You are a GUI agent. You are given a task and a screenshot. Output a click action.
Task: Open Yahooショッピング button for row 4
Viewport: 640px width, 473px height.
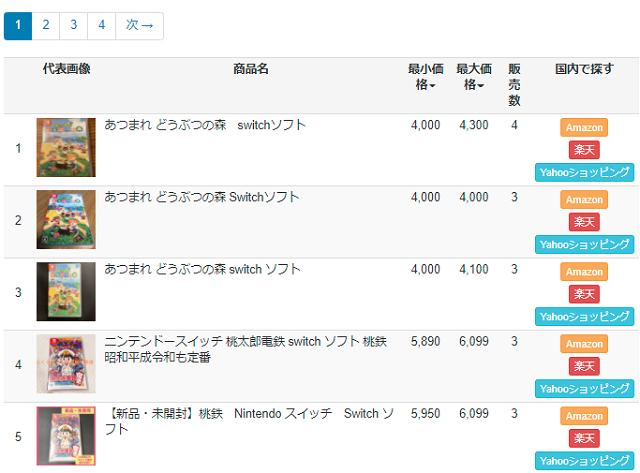[x=584, y=389]
